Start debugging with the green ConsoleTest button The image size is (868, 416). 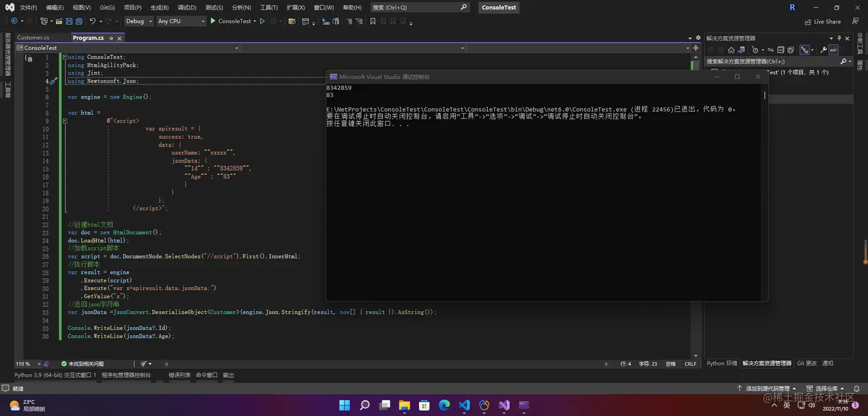(x=230, y=21)
